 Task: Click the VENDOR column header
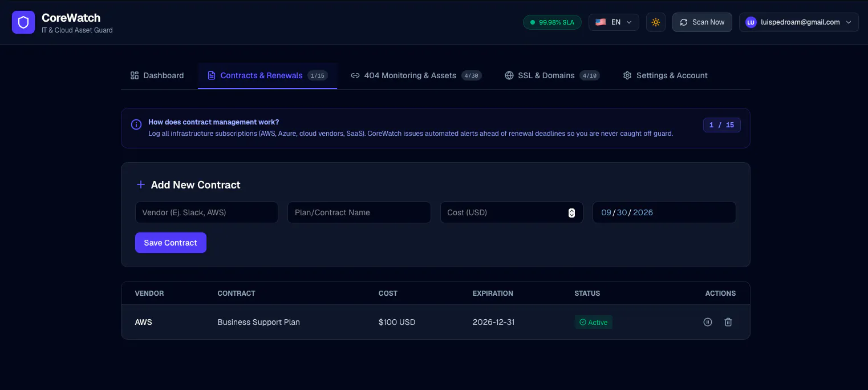click(149, 293)
